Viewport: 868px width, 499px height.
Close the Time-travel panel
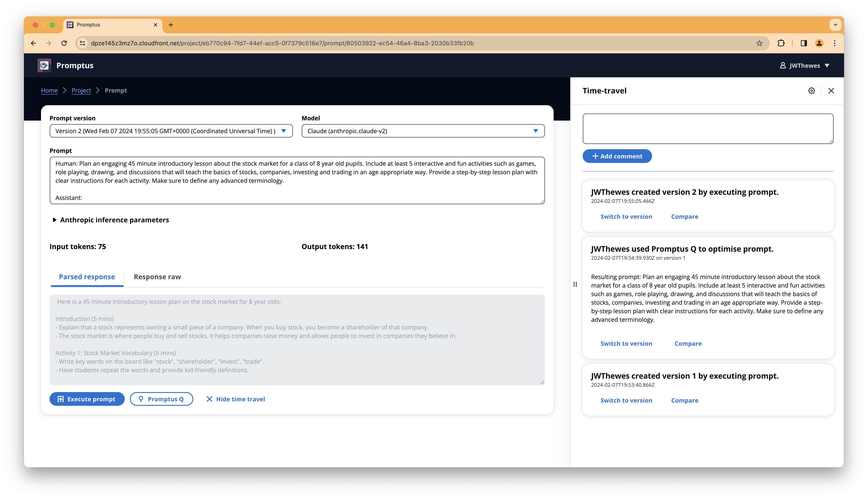(x=831, y=90)
